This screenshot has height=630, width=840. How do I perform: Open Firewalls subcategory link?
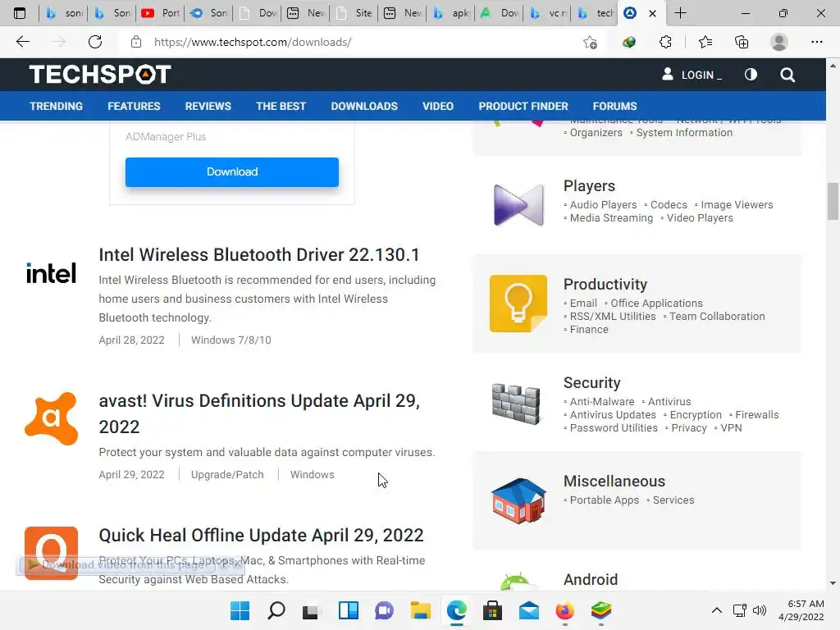point(757,415)
